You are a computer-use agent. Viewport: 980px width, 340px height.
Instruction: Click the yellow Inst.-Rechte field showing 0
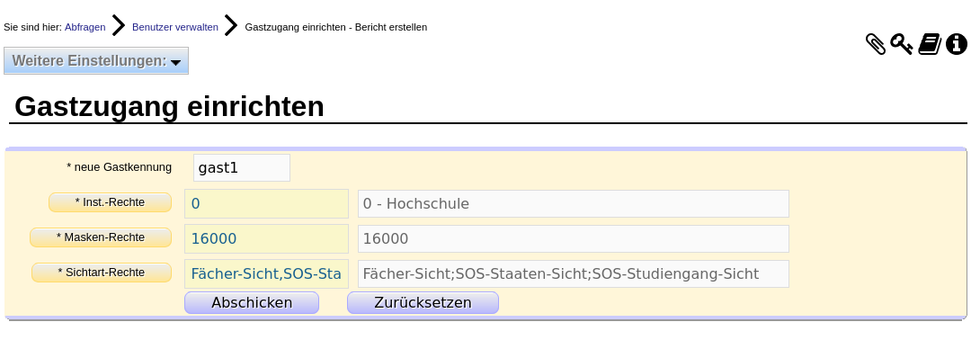(266, 204)
